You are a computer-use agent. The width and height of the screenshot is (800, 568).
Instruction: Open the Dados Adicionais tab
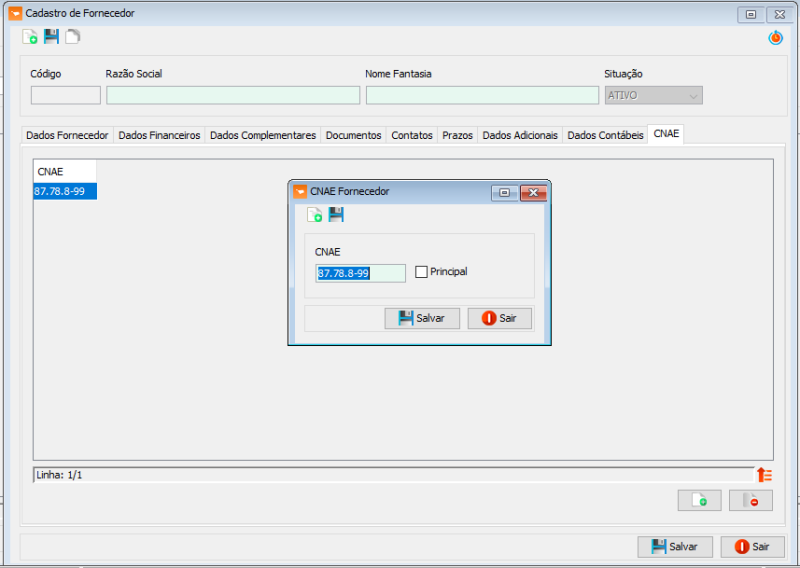pos(520,135)
